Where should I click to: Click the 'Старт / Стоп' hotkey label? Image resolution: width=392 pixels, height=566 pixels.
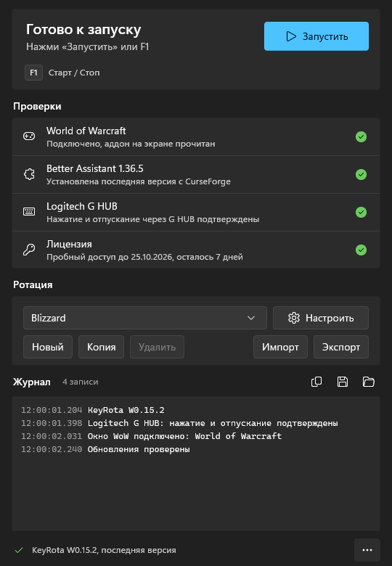74,73
